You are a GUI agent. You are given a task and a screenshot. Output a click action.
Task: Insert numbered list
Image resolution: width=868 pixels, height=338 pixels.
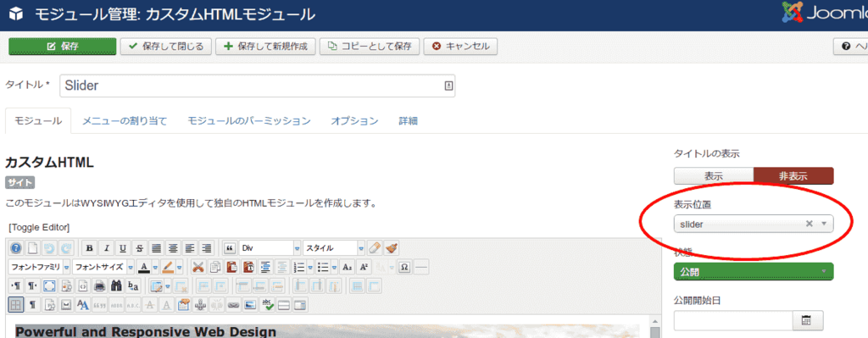tap(299, 267)
